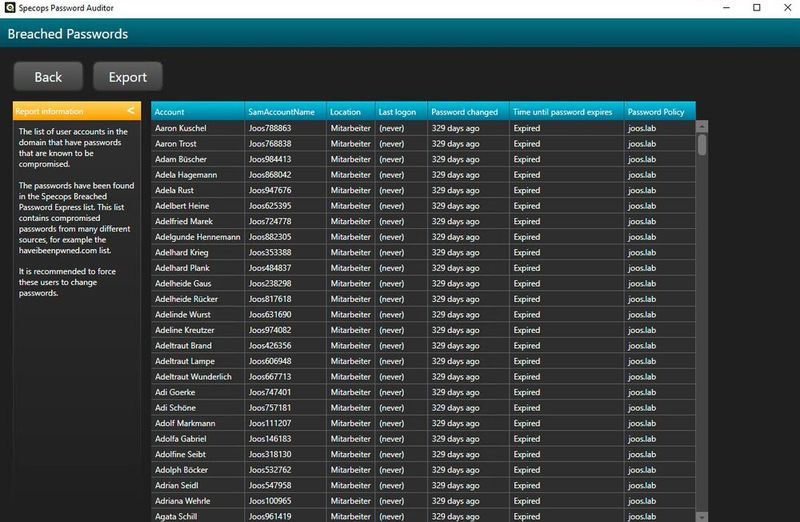Click SamAccountName Joos111207
This screenshot has width=800, height=522.
[270, 424]
